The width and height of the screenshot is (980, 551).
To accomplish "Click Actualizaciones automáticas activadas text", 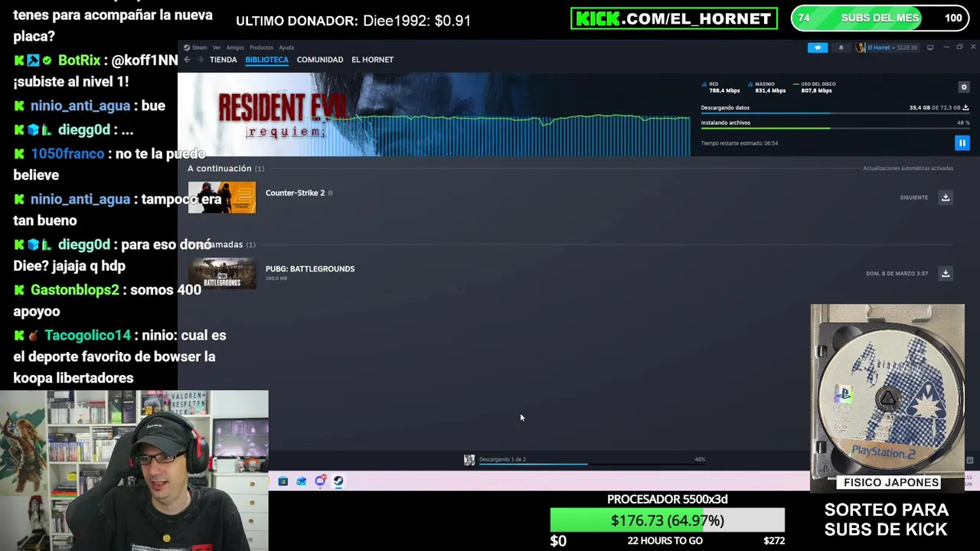I will (x=908, y=168).
